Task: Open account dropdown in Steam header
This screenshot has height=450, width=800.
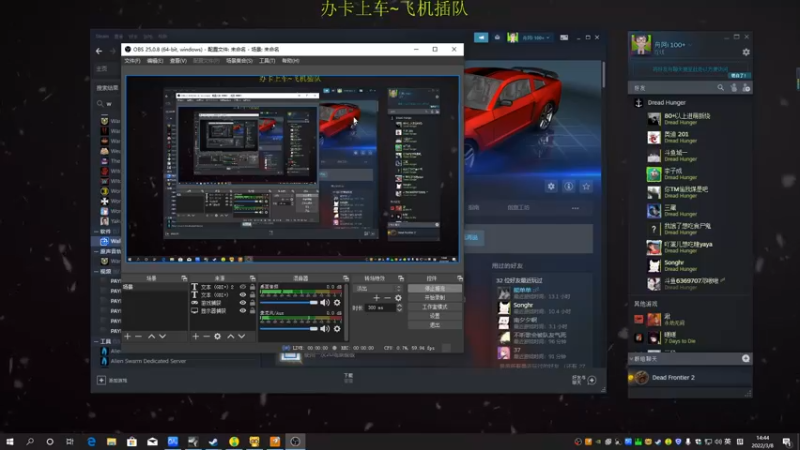Action: pyautogui.click(x=536, y=38)
